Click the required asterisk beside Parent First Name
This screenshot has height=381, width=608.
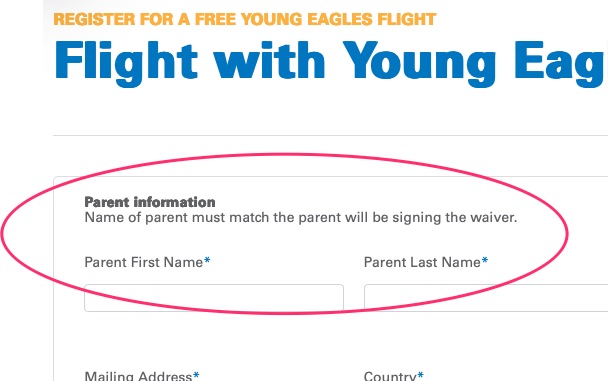point(207,260)
